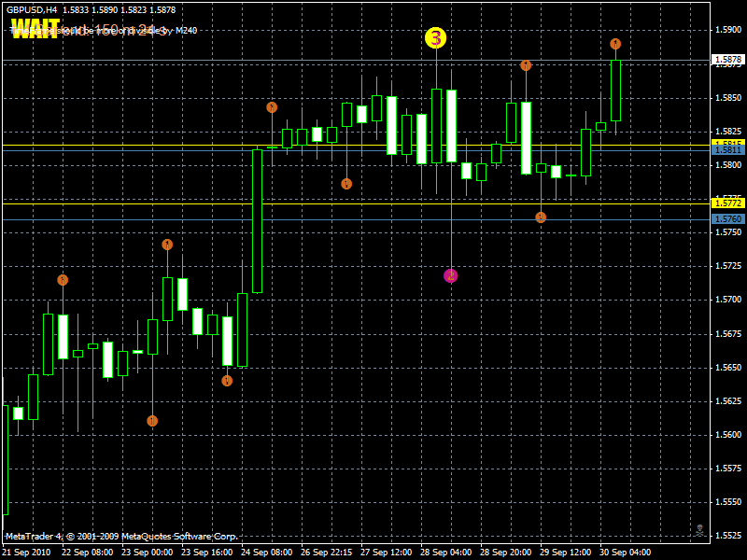
Task: Select the yellow horizontal line at 1.5772
Action: [357, 203]
